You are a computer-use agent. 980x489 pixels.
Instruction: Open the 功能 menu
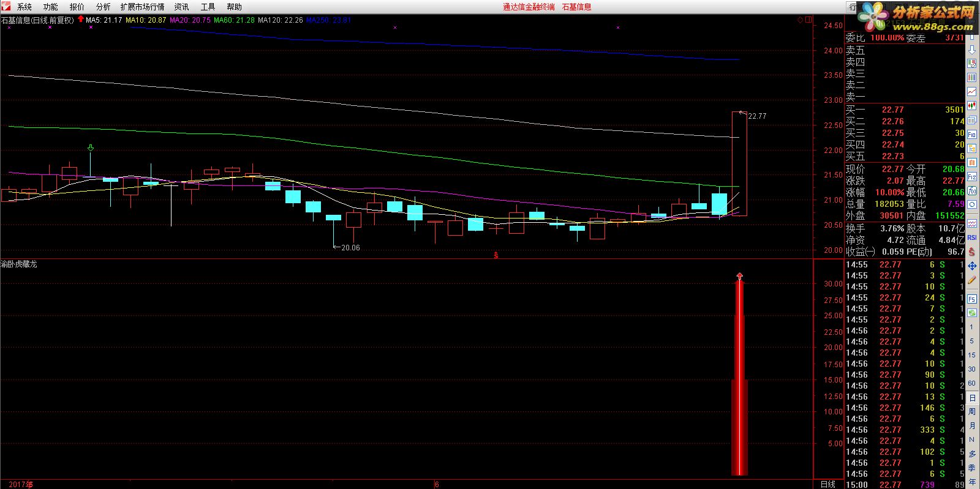(51, 7)
